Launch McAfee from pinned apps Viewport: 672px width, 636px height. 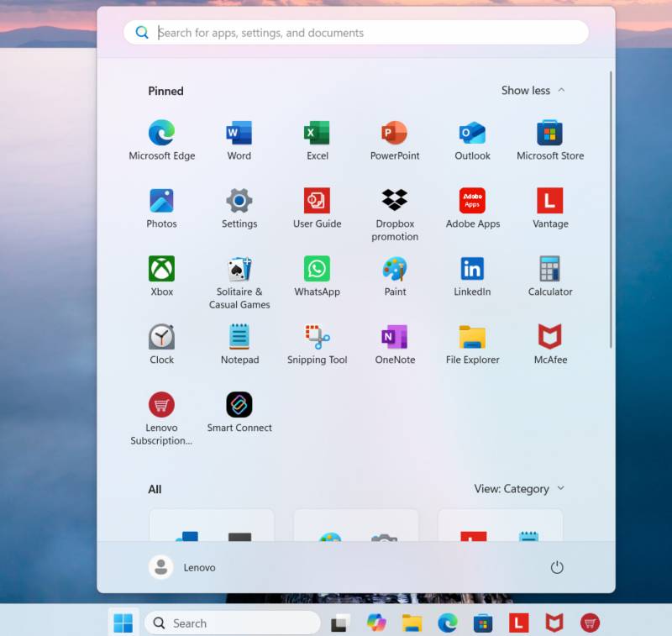550,344
